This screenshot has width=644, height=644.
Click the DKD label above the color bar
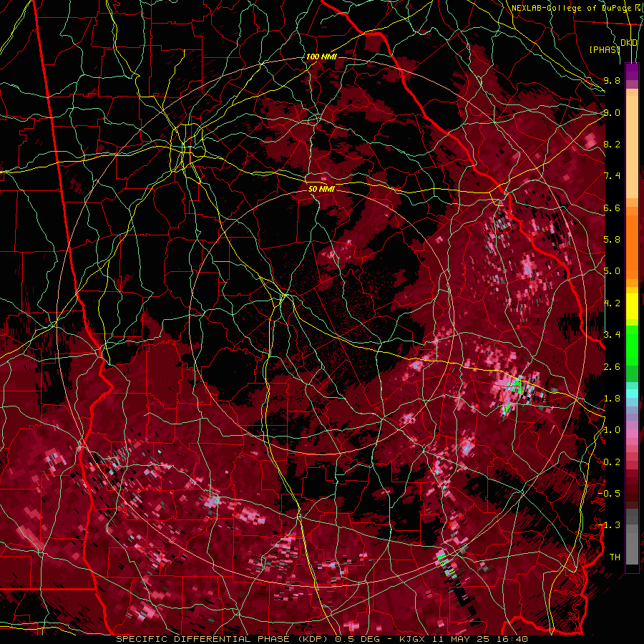point(629,43)
